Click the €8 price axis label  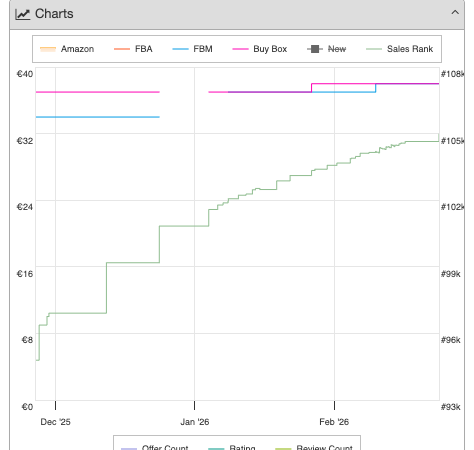[x=27, y=340]
